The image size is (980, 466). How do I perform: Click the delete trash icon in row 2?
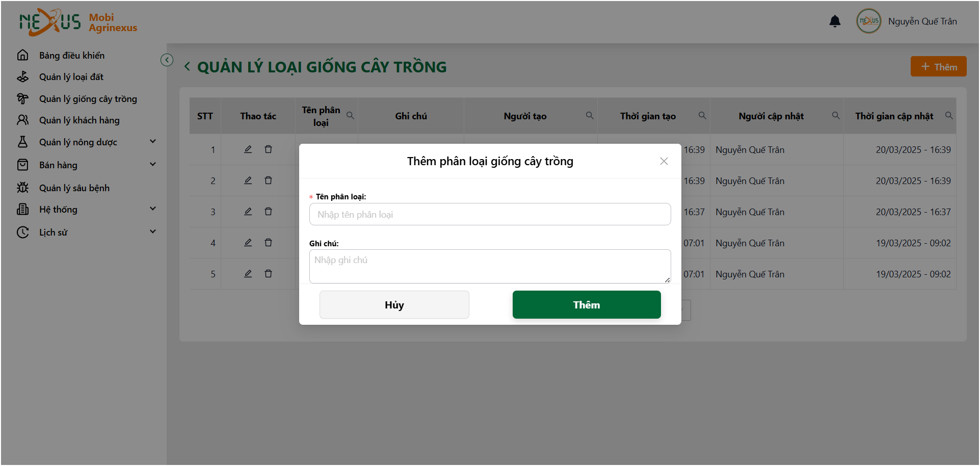click(268, 180)
